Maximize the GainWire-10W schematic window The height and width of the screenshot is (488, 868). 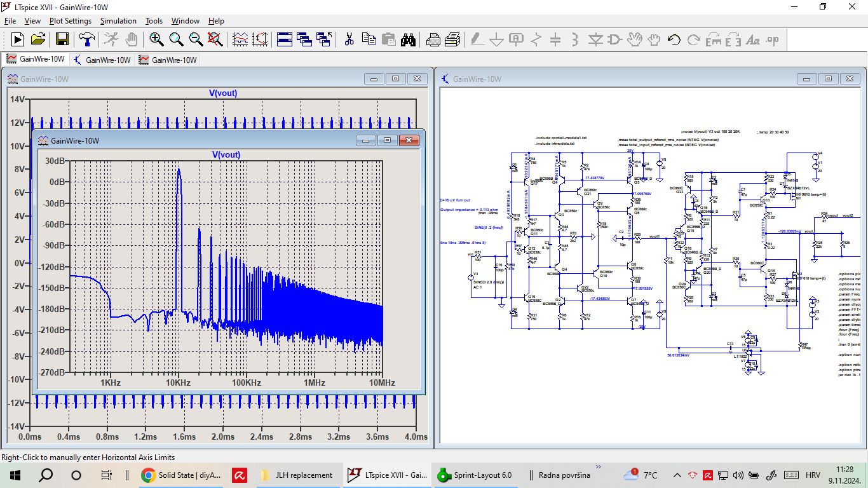pos(827,79)
